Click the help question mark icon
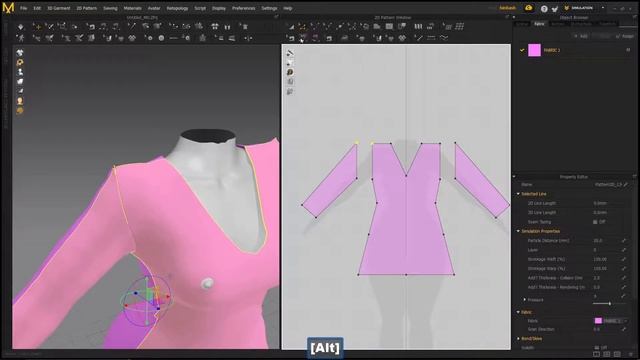 tap(544, 8)
